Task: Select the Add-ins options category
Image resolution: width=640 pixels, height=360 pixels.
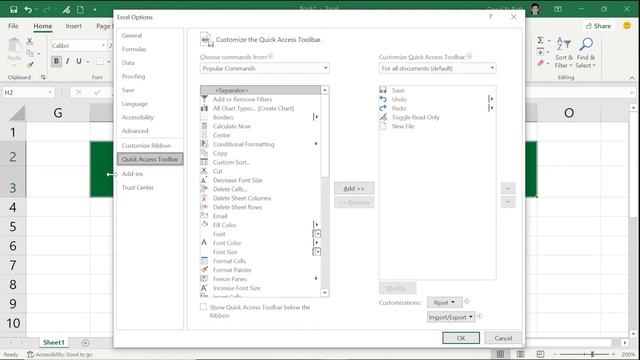Action: [x=150, y=173]
